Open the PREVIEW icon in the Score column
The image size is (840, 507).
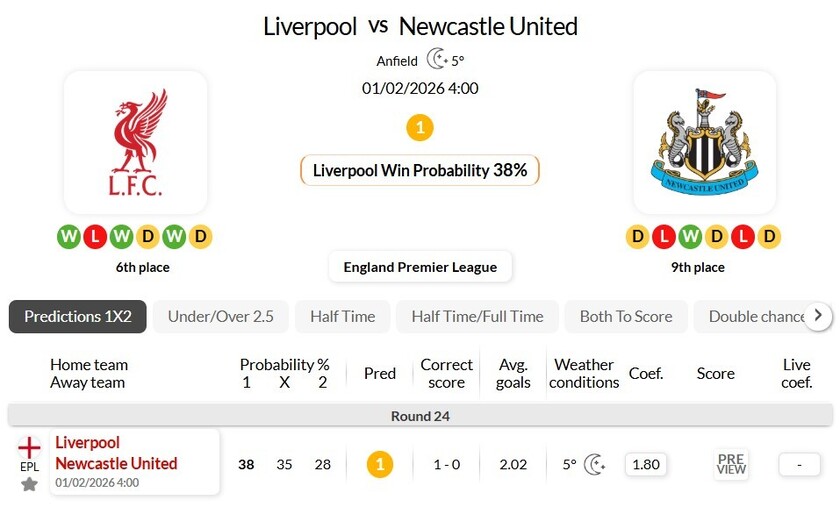point(731,464)
